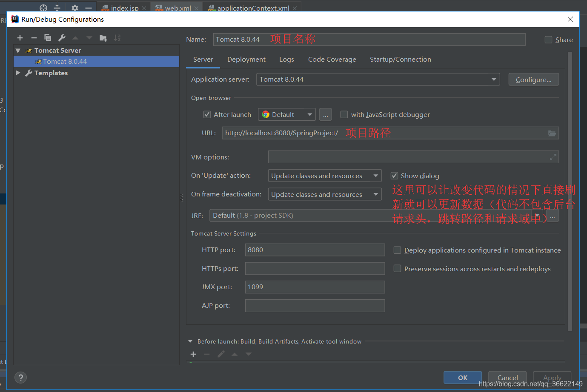The width and height of the screenshot is (587, 392).
Task: Toggle the Show dialog checkbox
Action: point(394,176)
